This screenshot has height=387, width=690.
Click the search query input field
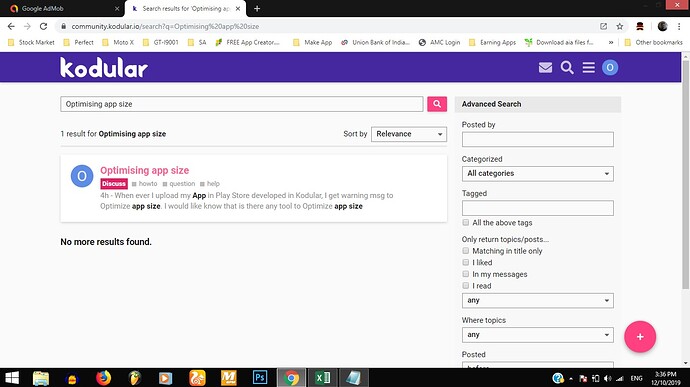pyautogui.click(x=242, y=104)
